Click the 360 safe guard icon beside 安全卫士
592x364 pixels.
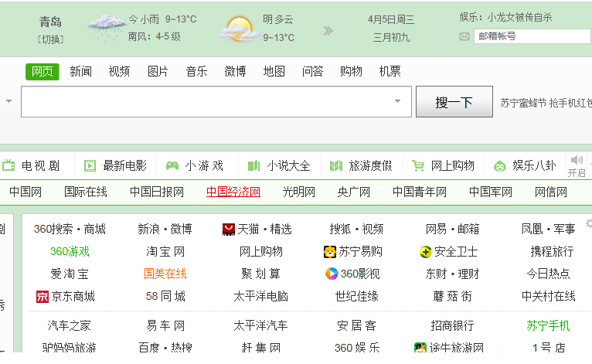pos(426,252)
